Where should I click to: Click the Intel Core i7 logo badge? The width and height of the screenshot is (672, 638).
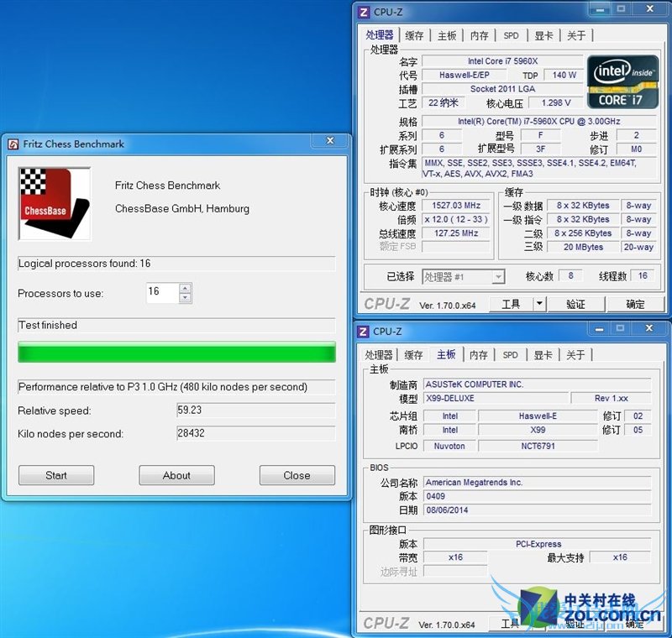622,82
